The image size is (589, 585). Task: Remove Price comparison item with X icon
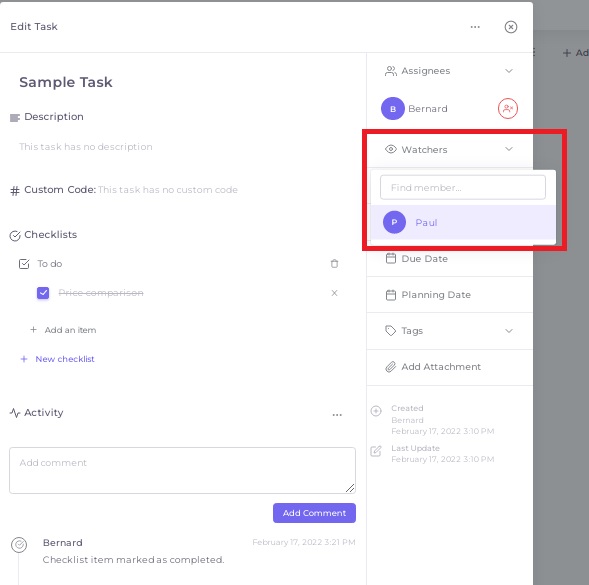click(334, 293)
